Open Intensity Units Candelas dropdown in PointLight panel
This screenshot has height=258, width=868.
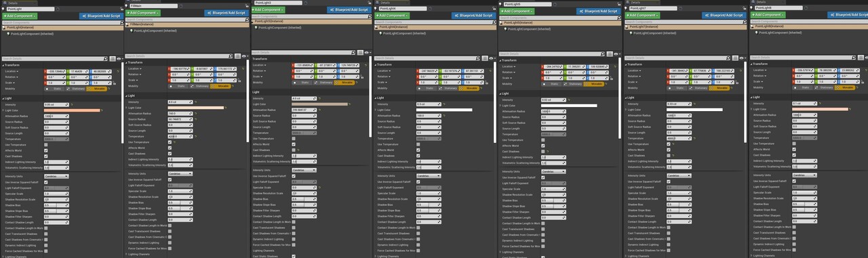coord(56,175)
